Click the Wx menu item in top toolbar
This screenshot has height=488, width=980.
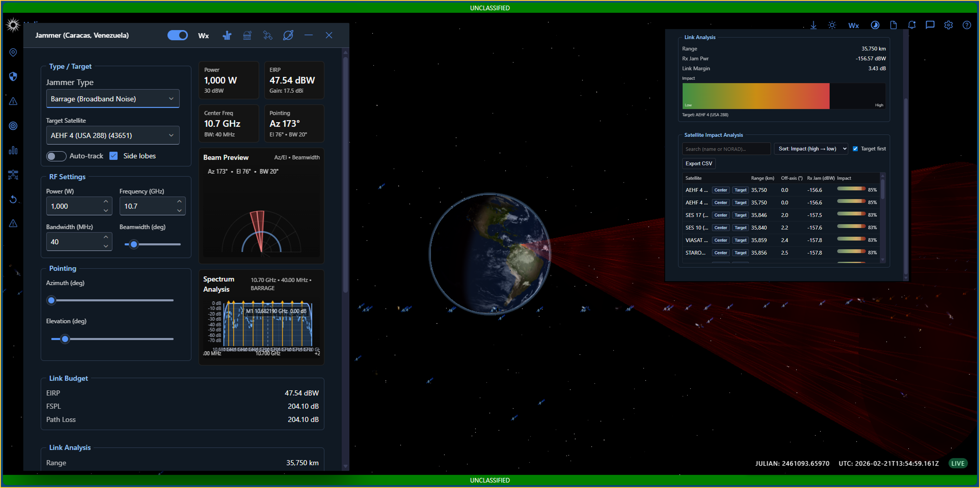tap(853, 26)
